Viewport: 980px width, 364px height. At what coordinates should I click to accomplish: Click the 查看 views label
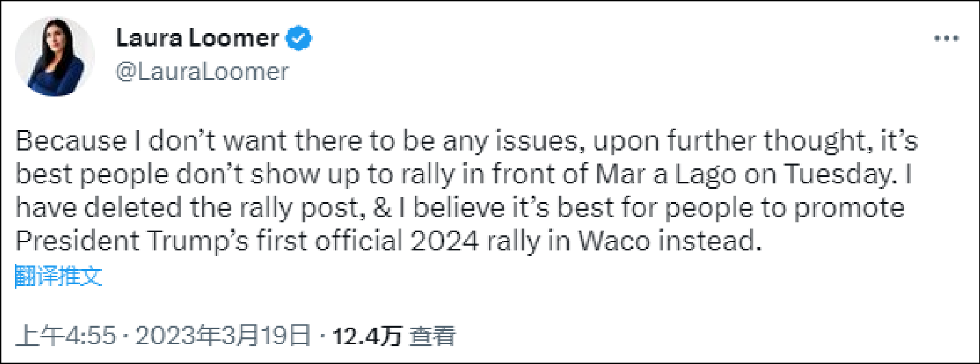click(433, 336)
